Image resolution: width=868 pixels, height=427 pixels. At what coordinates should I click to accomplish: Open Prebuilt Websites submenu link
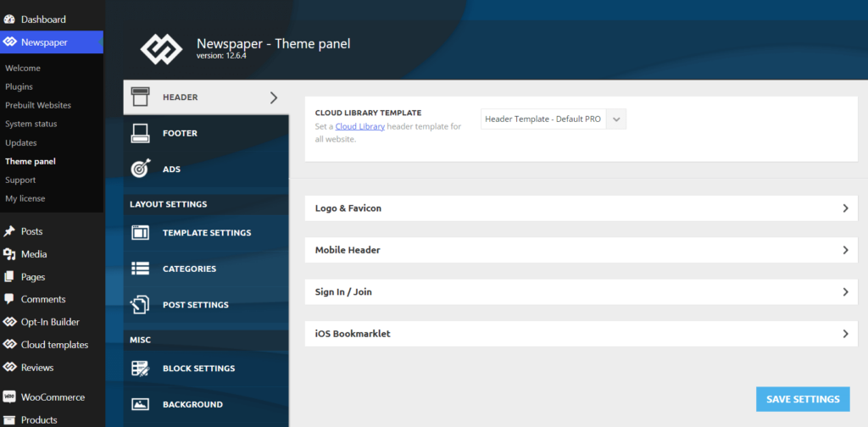pos(38,105)
